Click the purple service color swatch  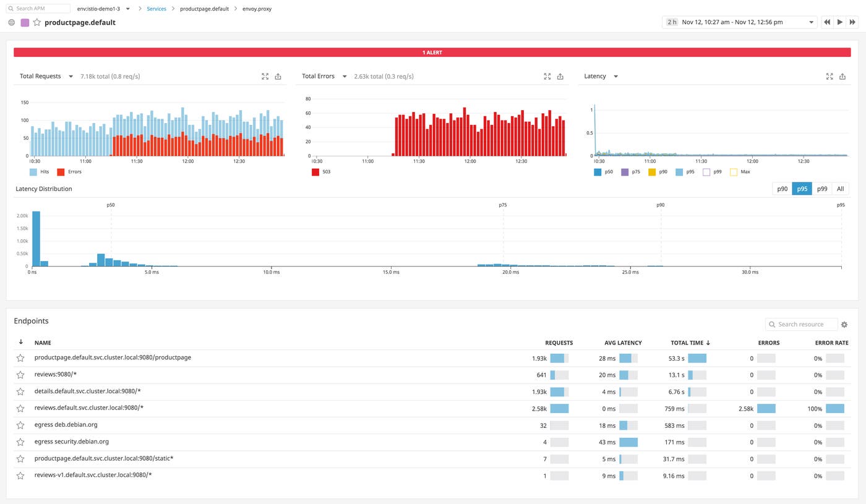coord(25,22)
